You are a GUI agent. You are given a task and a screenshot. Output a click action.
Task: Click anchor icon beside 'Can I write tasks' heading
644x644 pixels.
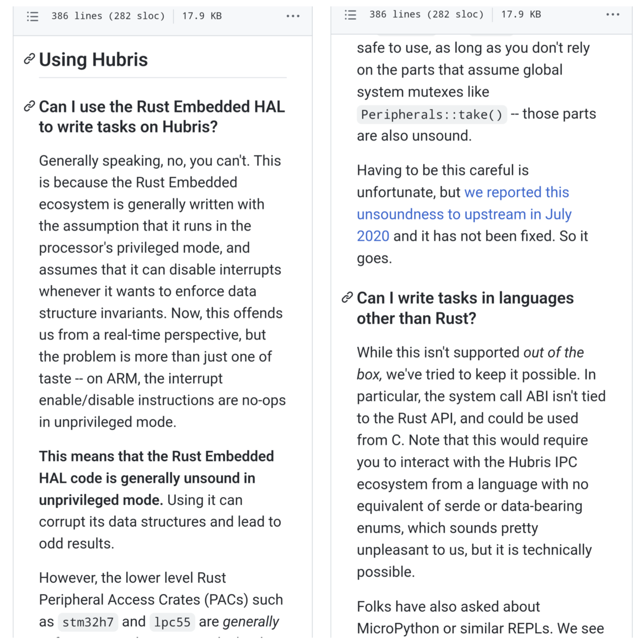(347, 298)
